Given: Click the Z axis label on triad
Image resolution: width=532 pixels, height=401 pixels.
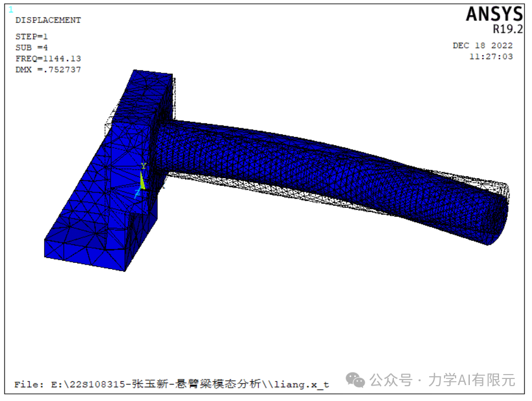Looking at the screenshot, I should [137, 194].
